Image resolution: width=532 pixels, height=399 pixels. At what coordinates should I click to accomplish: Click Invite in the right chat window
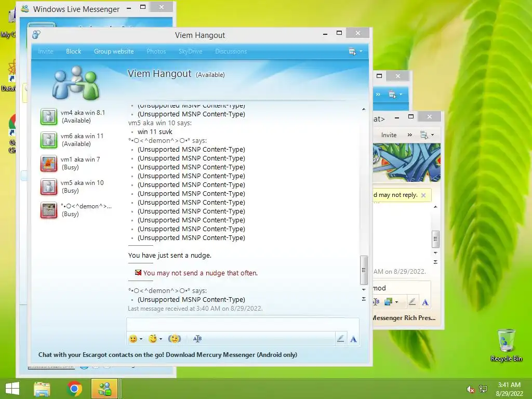(389, 135)
